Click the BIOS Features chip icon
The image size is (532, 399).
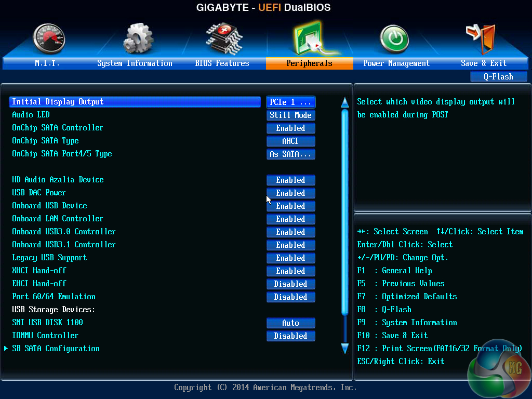click(224, 38)
